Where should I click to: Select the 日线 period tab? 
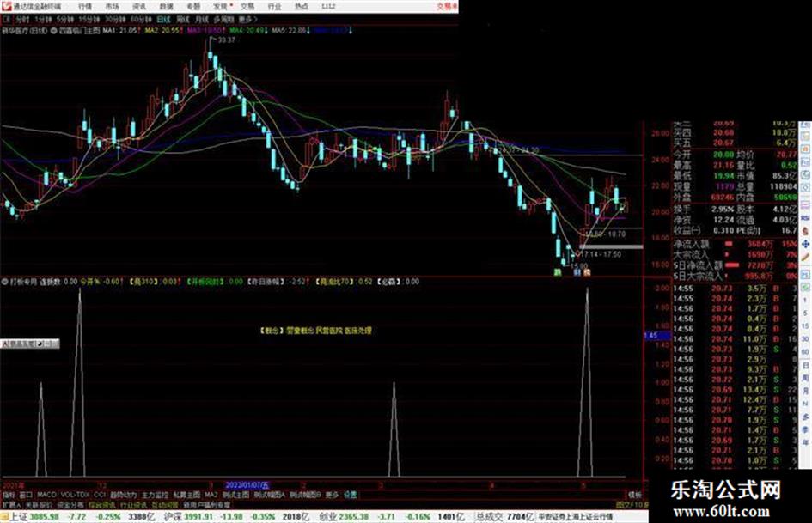(x=163, y=20)
